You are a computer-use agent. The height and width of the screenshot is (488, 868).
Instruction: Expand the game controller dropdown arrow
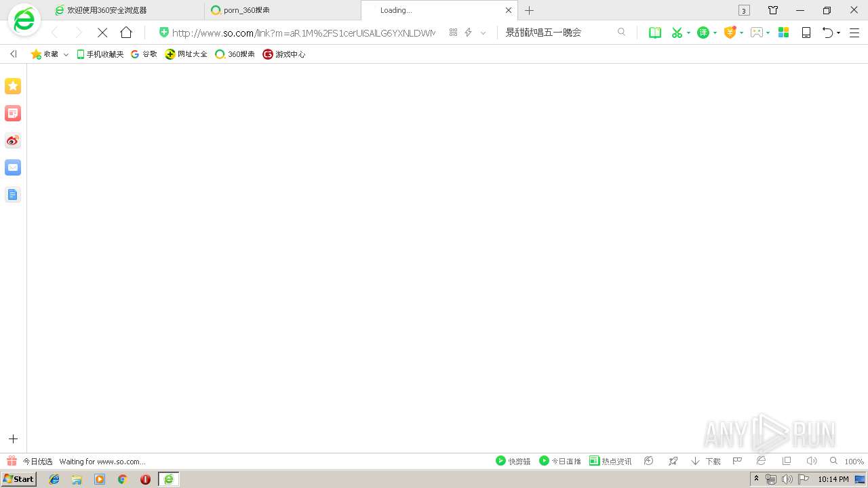(768, 33)
